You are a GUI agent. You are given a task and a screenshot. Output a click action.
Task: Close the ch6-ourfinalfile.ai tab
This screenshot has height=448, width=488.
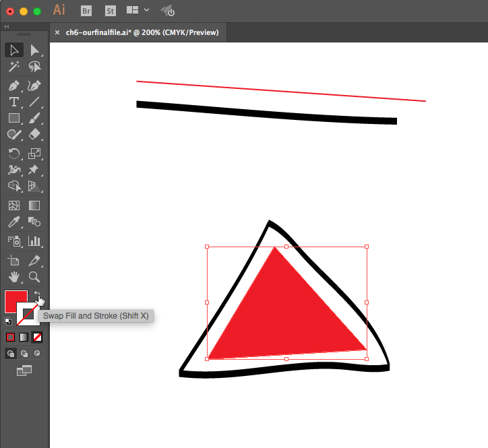(x=57, y=32)
